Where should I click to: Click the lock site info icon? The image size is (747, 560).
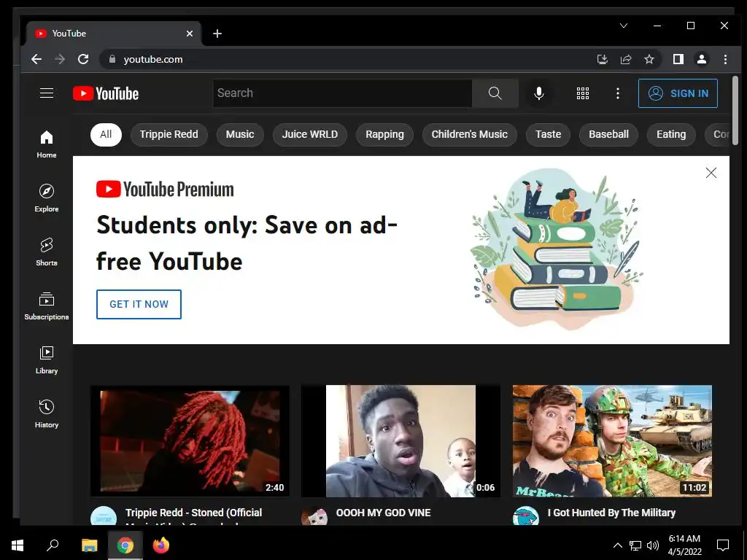tap(112, 59)
